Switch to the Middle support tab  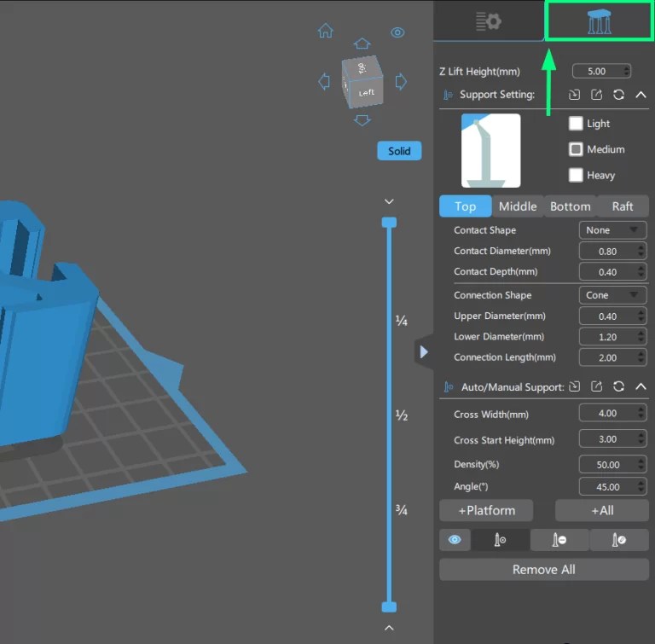[x=518, y=206]
